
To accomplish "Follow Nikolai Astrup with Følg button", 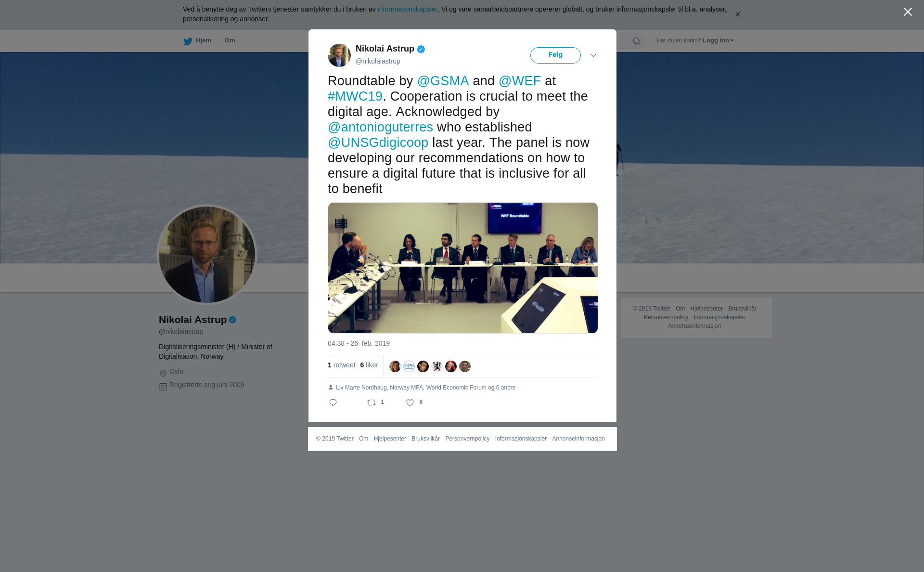I will pyautogui.click(x=555, y=55).
